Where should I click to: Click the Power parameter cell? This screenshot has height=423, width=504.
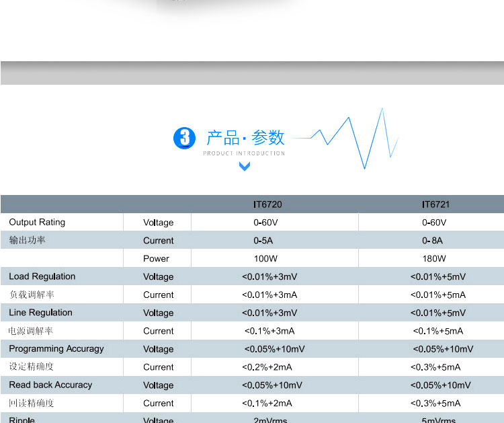coord(157,259)
